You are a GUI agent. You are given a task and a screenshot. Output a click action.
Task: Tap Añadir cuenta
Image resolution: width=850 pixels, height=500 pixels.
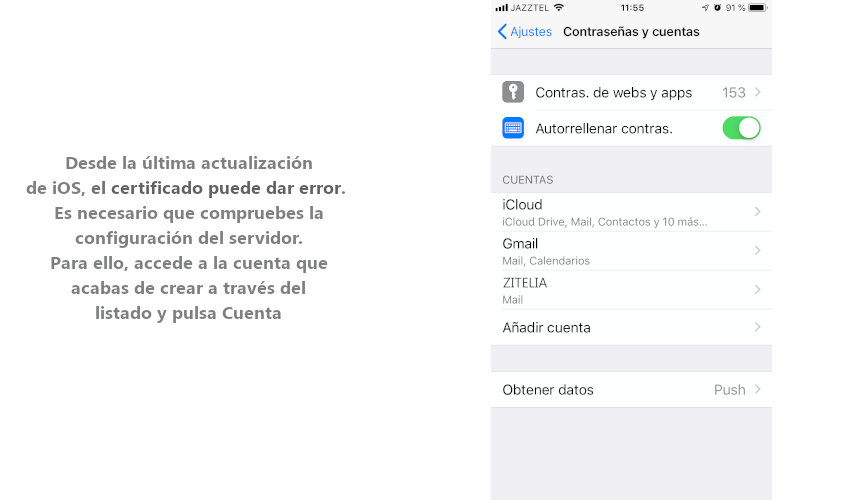click(546, 327)
